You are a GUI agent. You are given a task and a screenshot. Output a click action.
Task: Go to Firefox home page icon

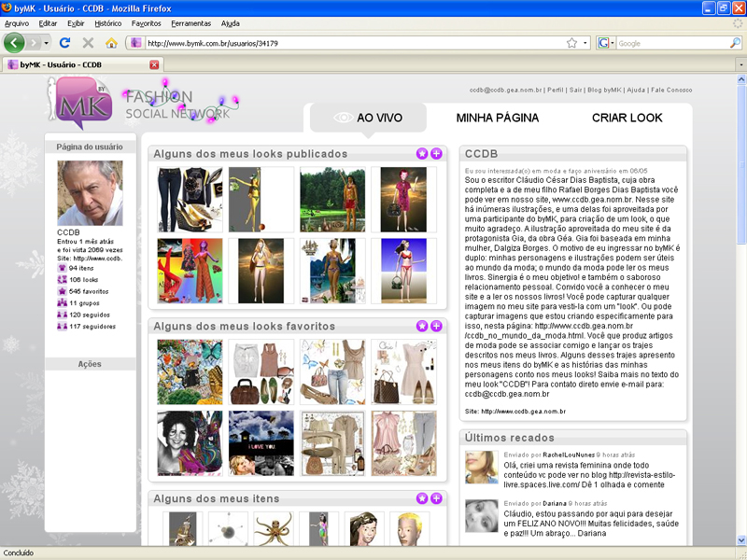pyautogui.click(x=111, y=43)
